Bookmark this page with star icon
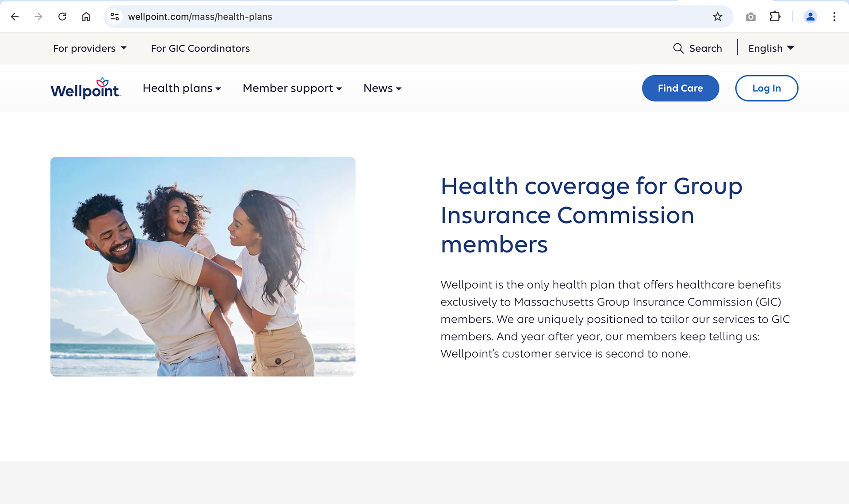This screenshot has width=849, height=504. click(x=717, y=17)
